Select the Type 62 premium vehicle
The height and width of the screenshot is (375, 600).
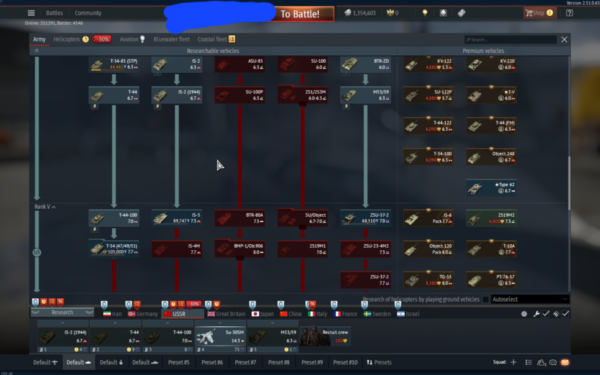coord(491,188)
